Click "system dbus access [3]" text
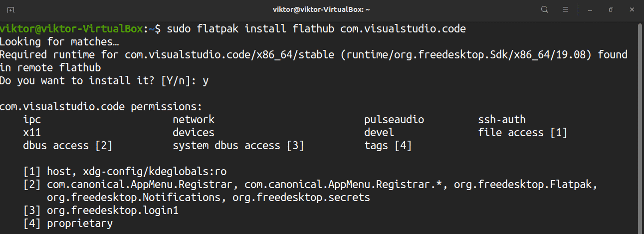This screenshot has width=644, height=234. (x=238, y=146)
